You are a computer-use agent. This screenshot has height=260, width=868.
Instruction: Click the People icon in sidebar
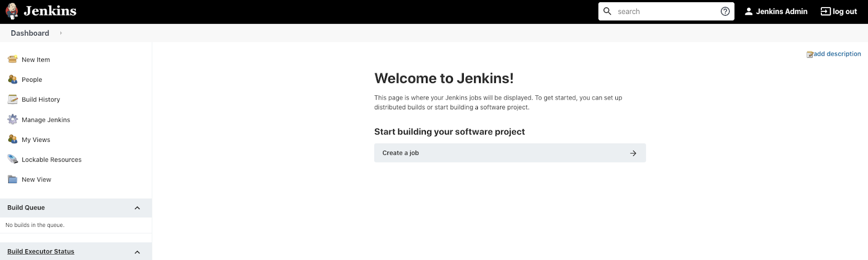pyautogui.click(x=12, y=80)
